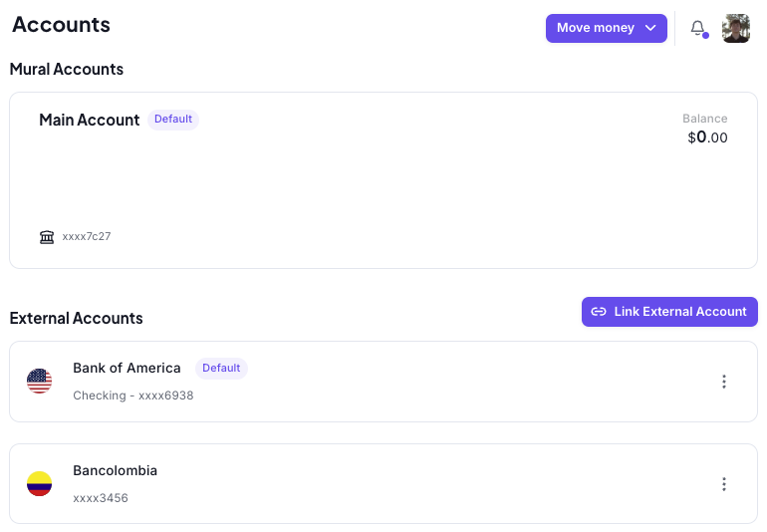
Task: Open the Bank of America three-dot menu
Action: [724, 382]
